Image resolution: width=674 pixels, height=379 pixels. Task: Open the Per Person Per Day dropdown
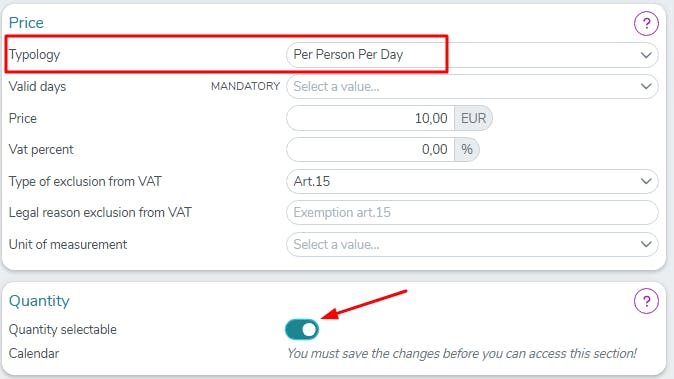[x=472, y=55]
